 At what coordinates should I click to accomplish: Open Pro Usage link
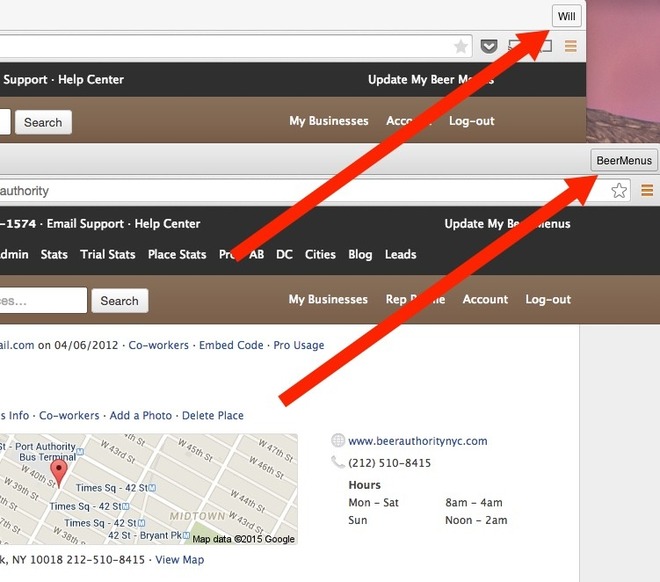point(299,345)
